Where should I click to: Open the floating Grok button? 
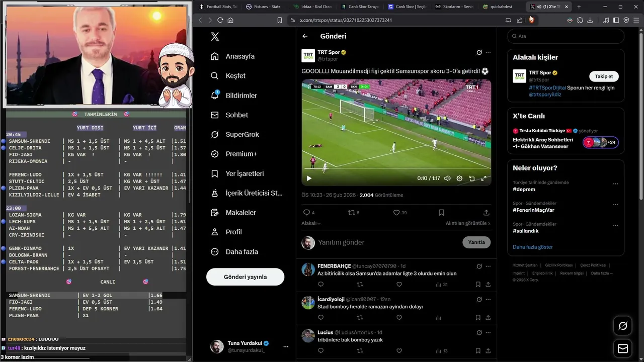click(622, 326)
